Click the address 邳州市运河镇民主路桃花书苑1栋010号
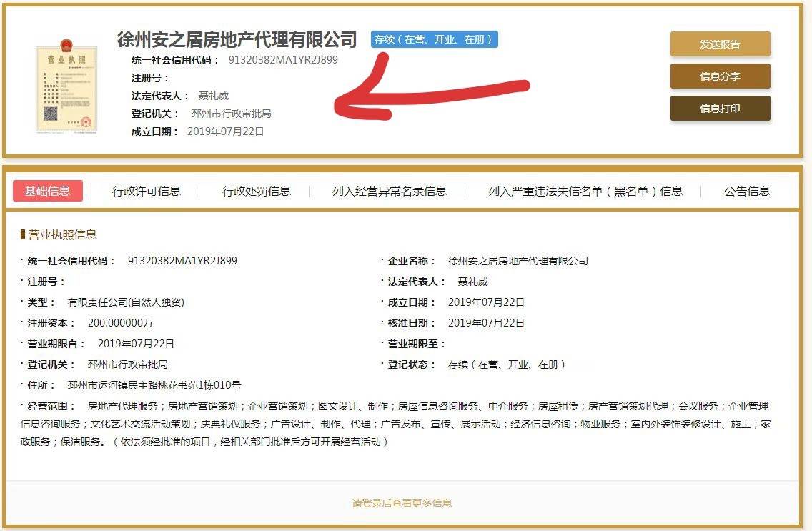This screenshot has width=812, height=531. pos(154,385)
